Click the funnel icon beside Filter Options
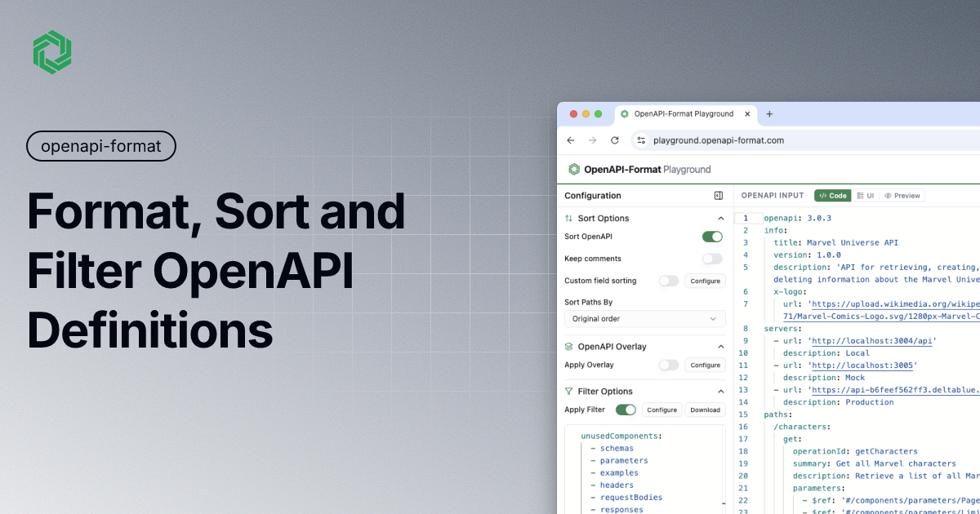This screenshot has width=980, height=514. pos(570,391)
